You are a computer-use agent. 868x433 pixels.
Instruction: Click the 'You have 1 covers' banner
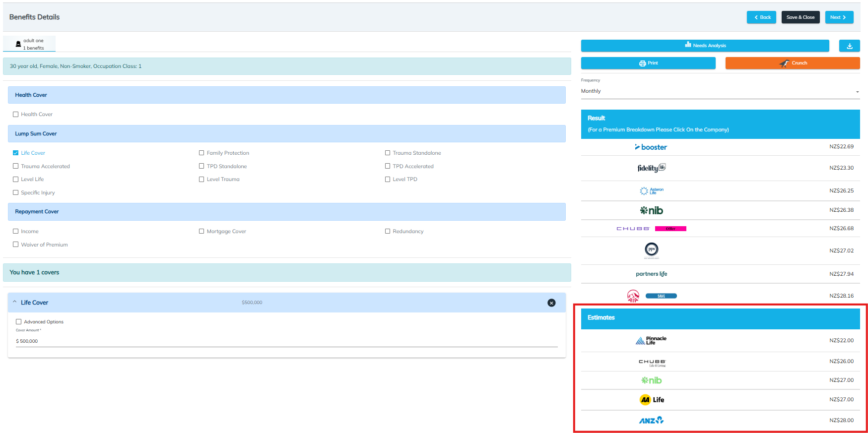coord(287,272)
